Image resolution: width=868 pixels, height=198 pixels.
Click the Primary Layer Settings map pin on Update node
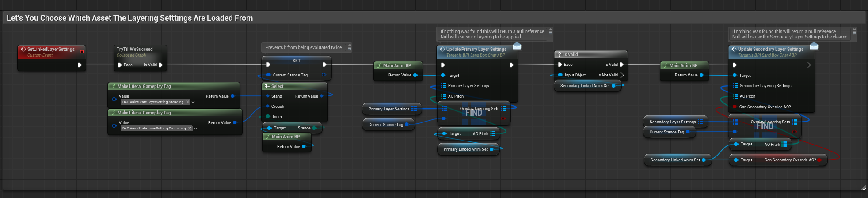443,86
